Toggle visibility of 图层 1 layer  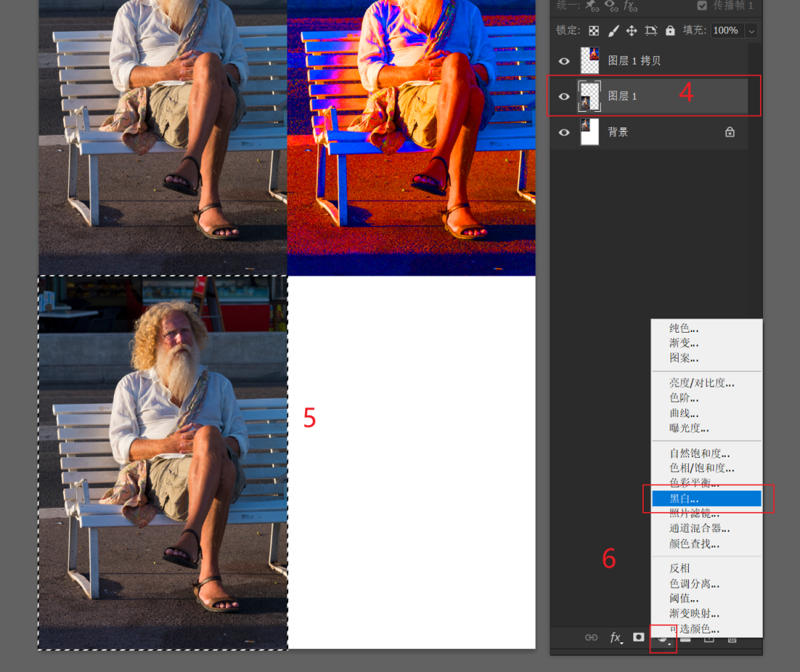(x=564, y=96)
